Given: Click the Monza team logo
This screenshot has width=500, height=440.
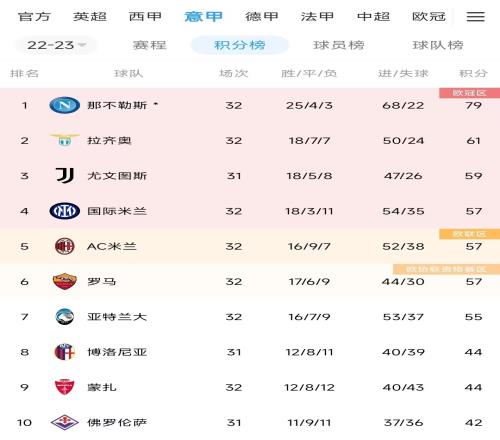Looking at the screenshot, I should click(64, 387).
